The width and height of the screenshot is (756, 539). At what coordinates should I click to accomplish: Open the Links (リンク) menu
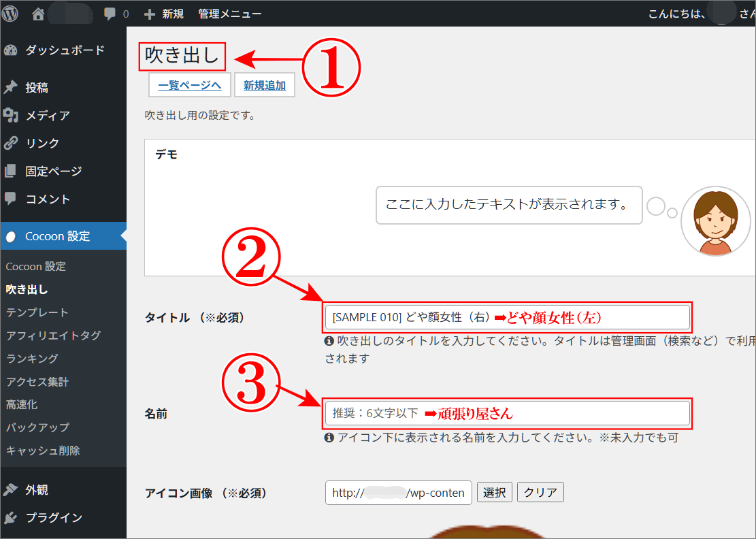(x=42, y=144)
